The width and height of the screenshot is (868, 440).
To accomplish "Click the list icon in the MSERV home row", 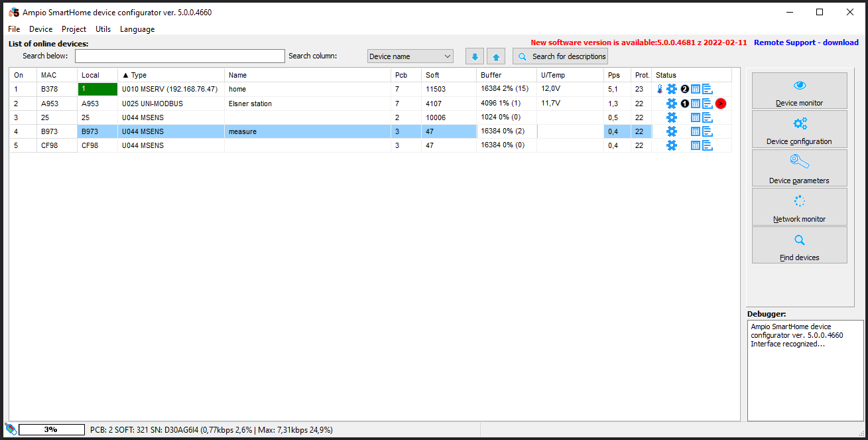I will click(x=708, y=89).
